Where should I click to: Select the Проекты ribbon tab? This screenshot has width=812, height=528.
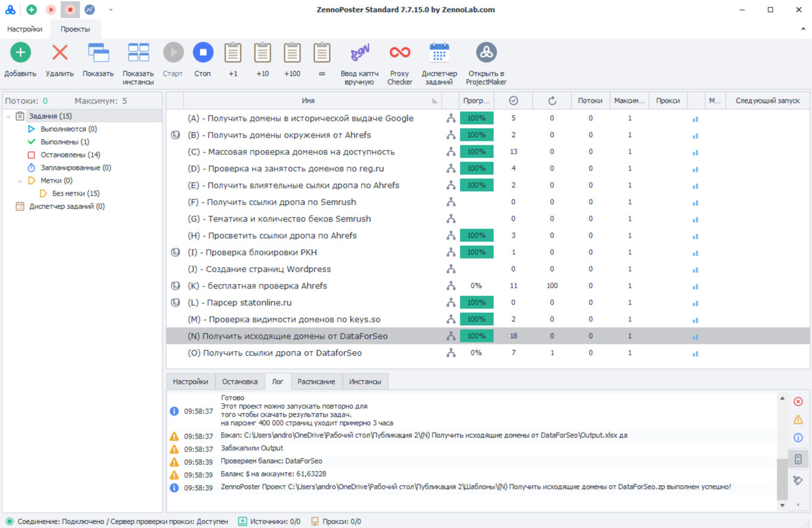point(75,29)
